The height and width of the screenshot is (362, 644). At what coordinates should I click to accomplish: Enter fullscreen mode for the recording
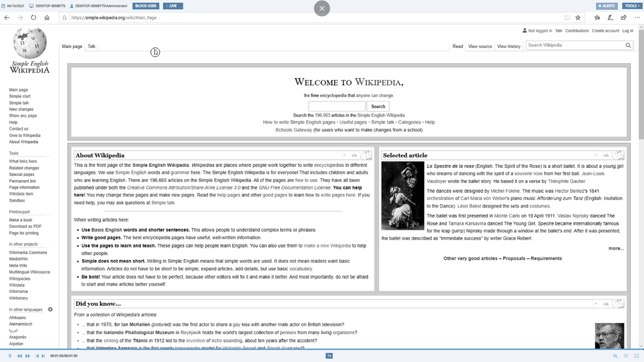(x=636, y=356)
